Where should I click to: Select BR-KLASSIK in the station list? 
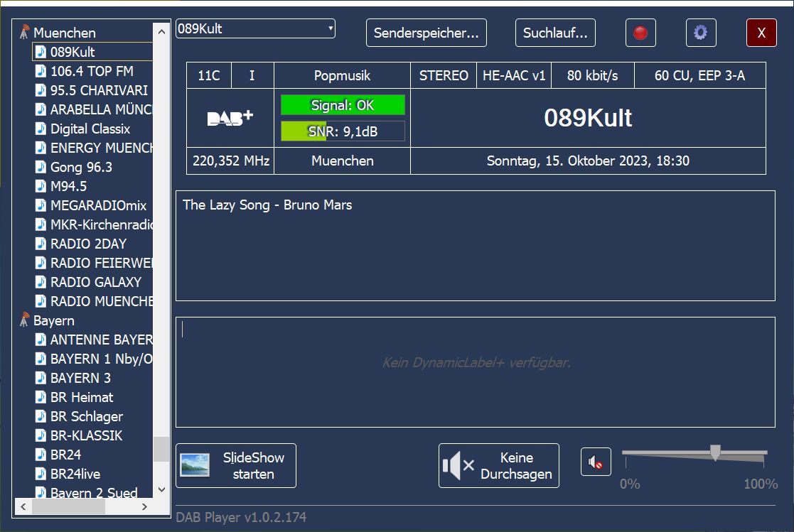click(x=86, y=435)
